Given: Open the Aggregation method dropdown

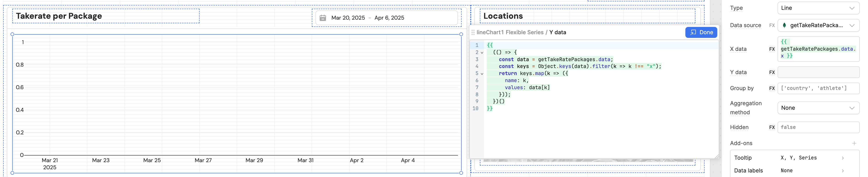Looking at the screenshot, I should point(818,108).
